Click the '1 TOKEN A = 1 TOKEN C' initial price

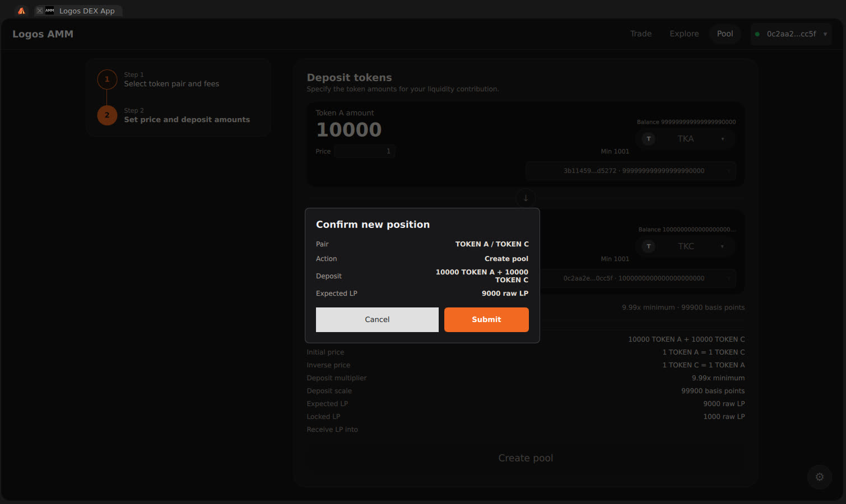coord(704,352)
